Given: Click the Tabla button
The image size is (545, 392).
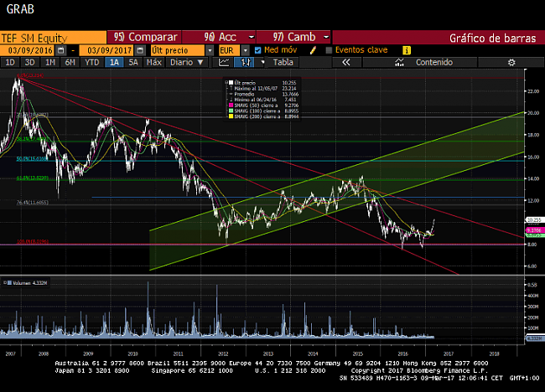Looking at the screenshot, I should [x=283, y=63].
